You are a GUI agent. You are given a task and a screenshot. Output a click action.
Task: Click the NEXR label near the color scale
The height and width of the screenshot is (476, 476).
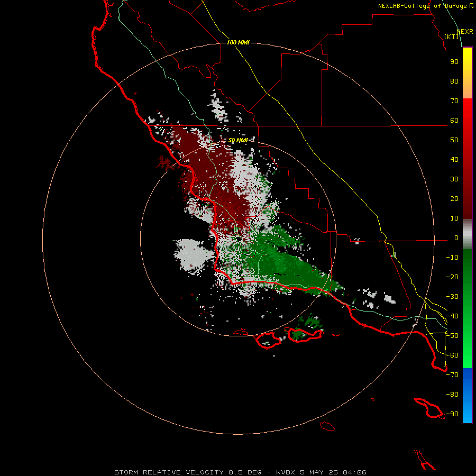465,32
